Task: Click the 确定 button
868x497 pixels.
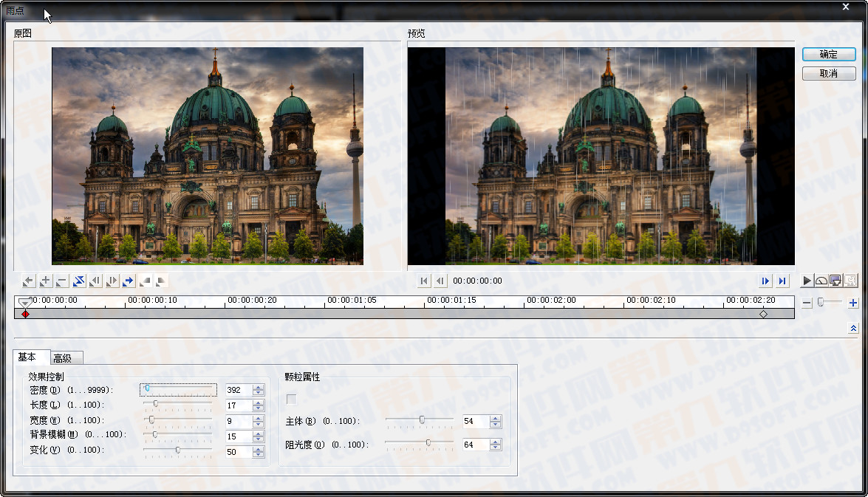Action: point(829,54)
